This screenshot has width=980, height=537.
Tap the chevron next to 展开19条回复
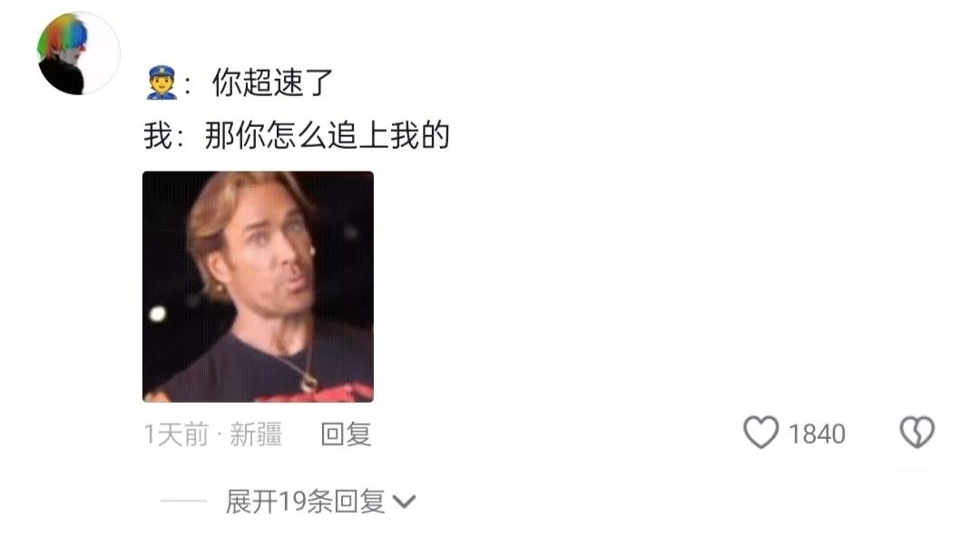(404, 502)
